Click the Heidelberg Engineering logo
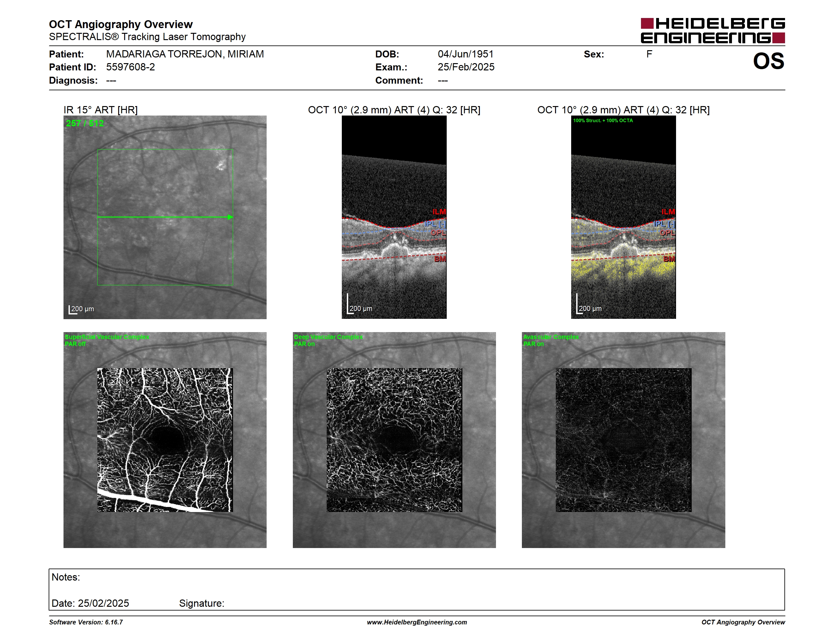 (713, 31)
